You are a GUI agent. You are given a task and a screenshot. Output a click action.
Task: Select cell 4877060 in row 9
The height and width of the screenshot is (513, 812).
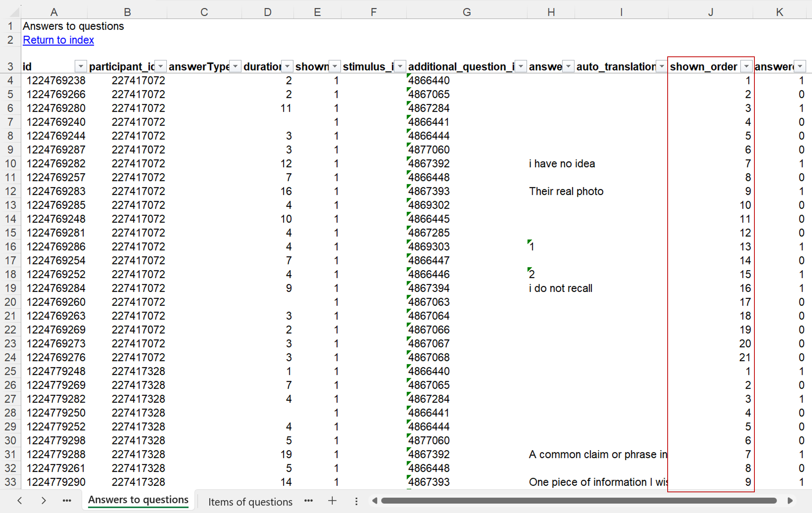[467, 150]
